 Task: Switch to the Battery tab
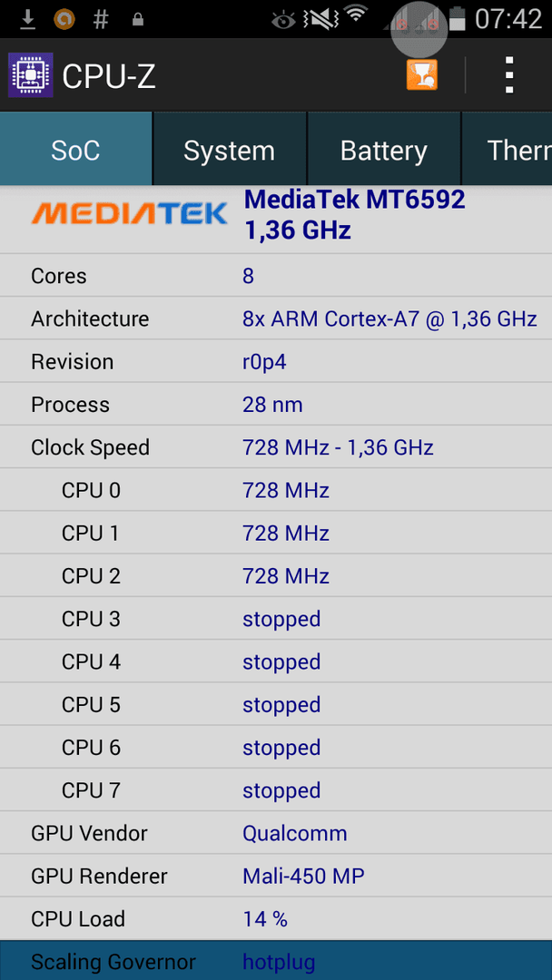pyautogui.click(x=384, y=150)
